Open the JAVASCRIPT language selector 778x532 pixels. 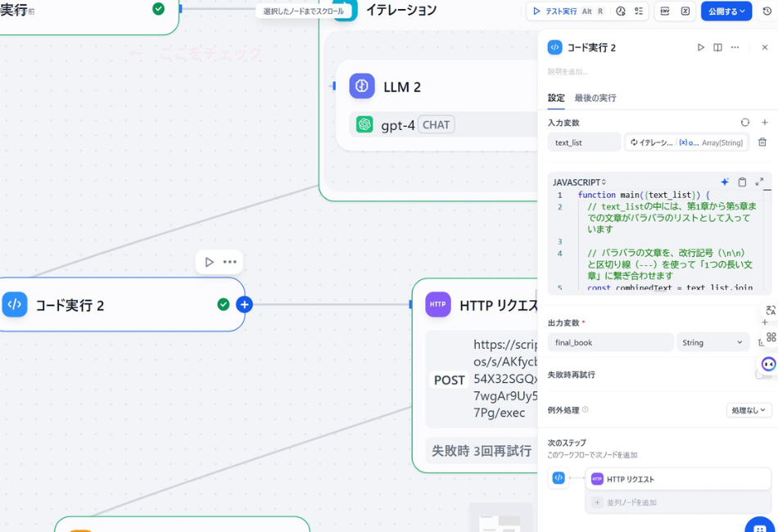pyautogui.click(x=579, y=182)
